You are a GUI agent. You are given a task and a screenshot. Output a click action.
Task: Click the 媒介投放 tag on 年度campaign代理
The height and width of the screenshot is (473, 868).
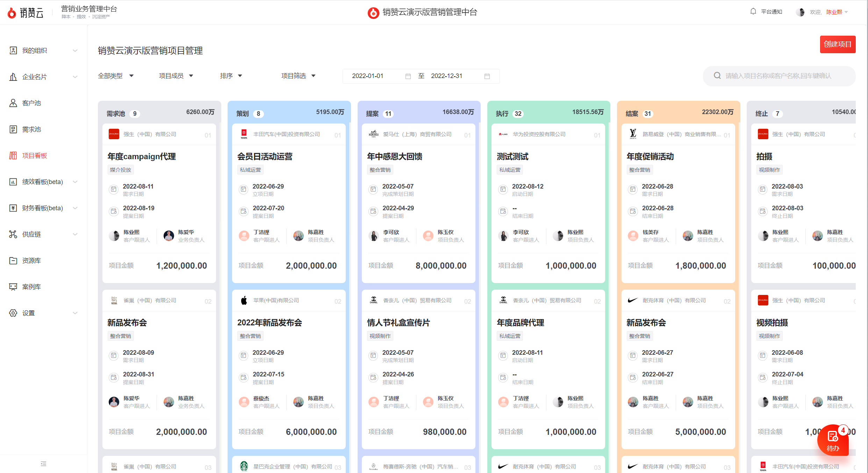coord(121,170)
